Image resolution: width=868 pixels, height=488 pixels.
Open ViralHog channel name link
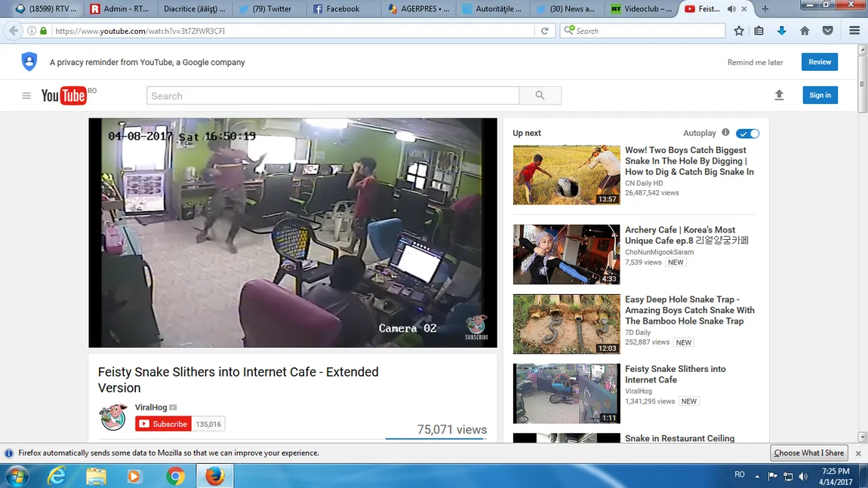[x=150, y=407]
